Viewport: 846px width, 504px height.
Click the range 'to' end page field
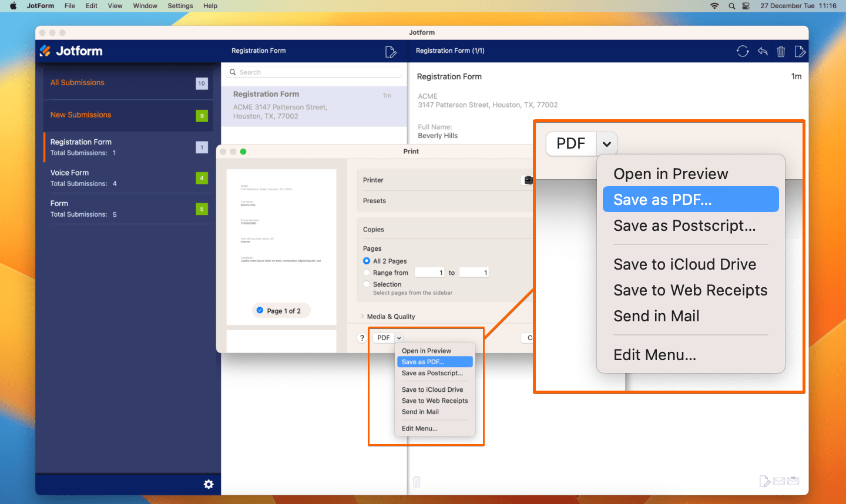pos(474,273)
